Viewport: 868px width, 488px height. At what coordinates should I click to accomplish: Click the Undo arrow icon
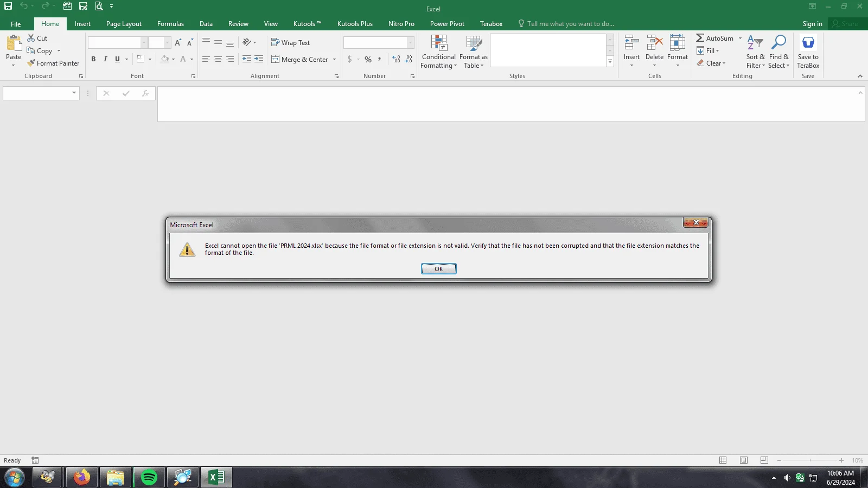pyautogui.click(x=24, y=6)
